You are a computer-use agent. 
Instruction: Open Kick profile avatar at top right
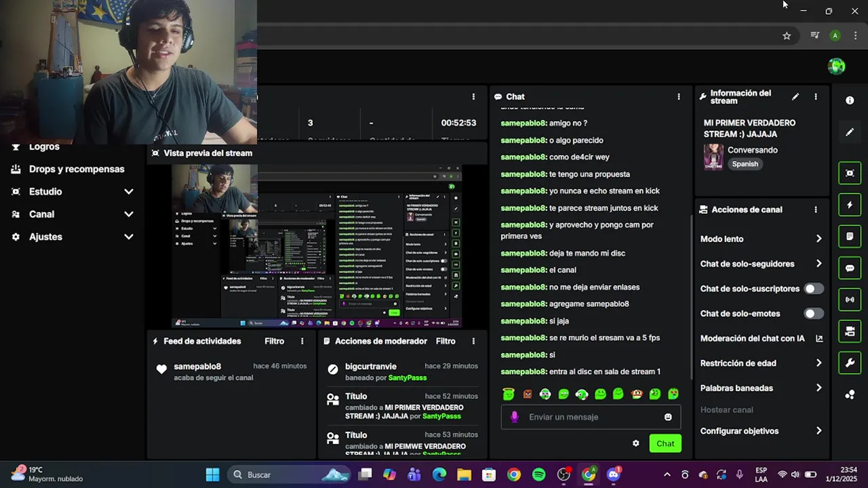coord(837,66)
